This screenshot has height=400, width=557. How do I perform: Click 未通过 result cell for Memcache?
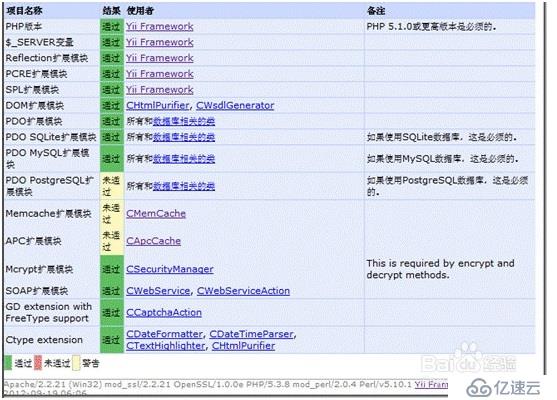(112, 213)
